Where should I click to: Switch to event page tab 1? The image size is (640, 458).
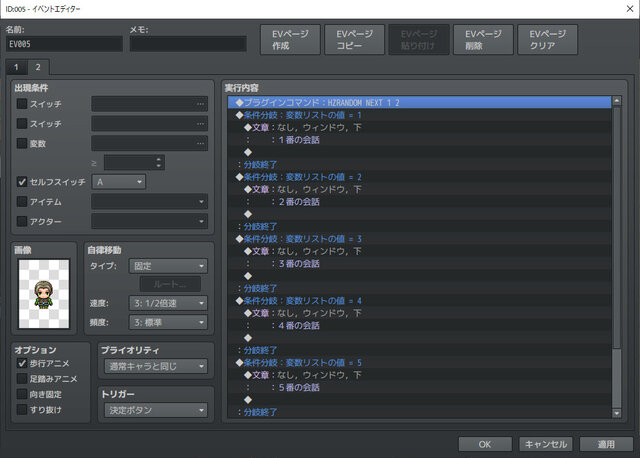[x=16, y=67]
